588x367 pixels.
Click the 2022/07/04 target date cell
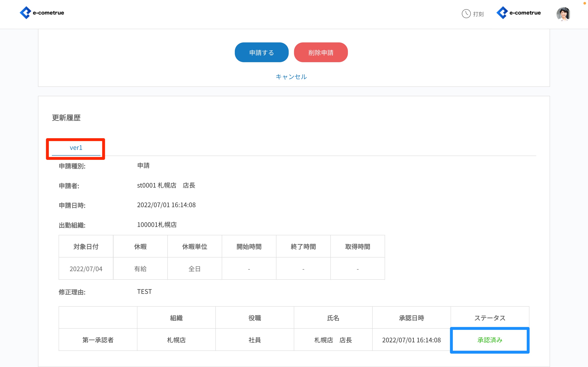[x=86, y=269]
